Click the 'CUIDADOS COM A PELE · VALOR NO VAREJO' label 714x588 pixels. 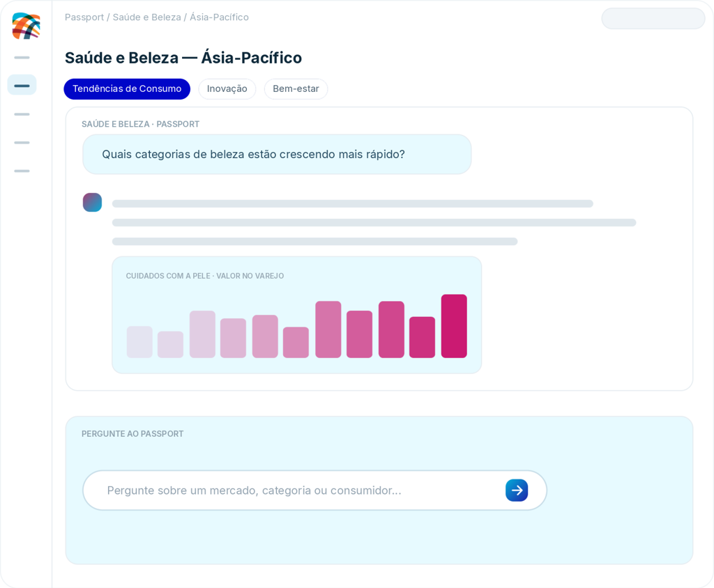[205, 276]
